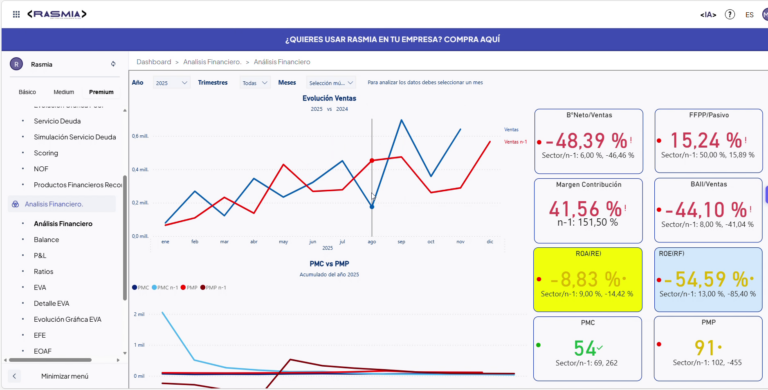768x390 pixels.
Task: Toggle red PMP legend entry
Action: click(189, 288)
